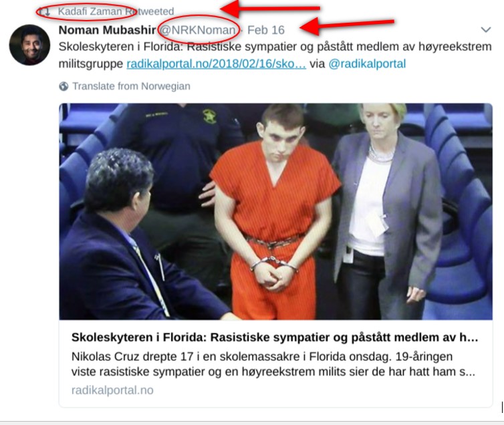Click the sheriff badge on dark uniform
504x425 pixels.
pyautogui.click(x=209, y=116)
